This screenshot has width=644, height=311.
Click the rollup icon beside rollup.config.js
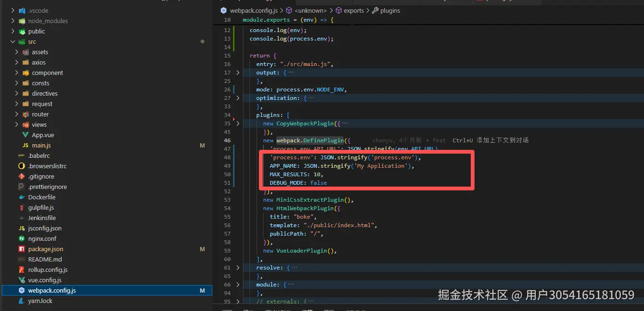[x=22, y=270]
